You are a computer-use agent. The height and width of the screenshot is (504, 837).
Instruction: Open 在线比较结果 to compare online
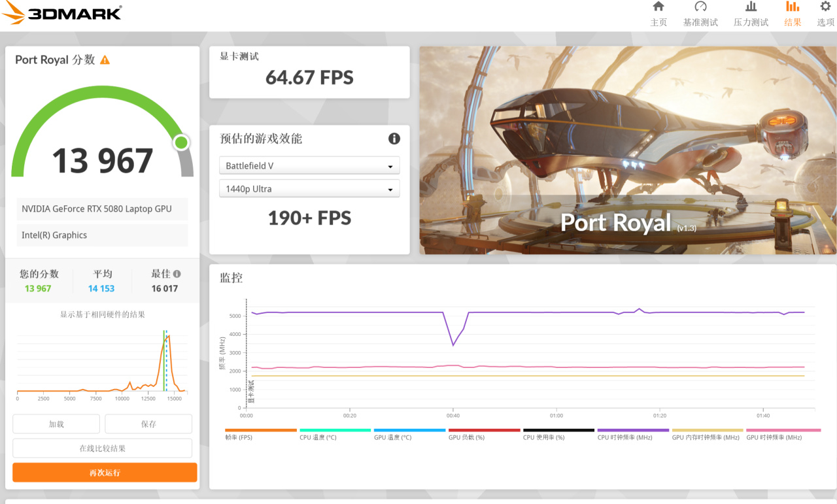pyautogui.click(x=103, y=448)
